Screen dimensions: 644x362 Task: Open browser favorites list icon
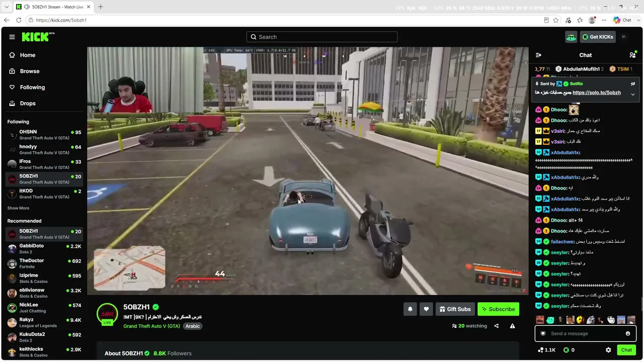click(x=580, y=20)
